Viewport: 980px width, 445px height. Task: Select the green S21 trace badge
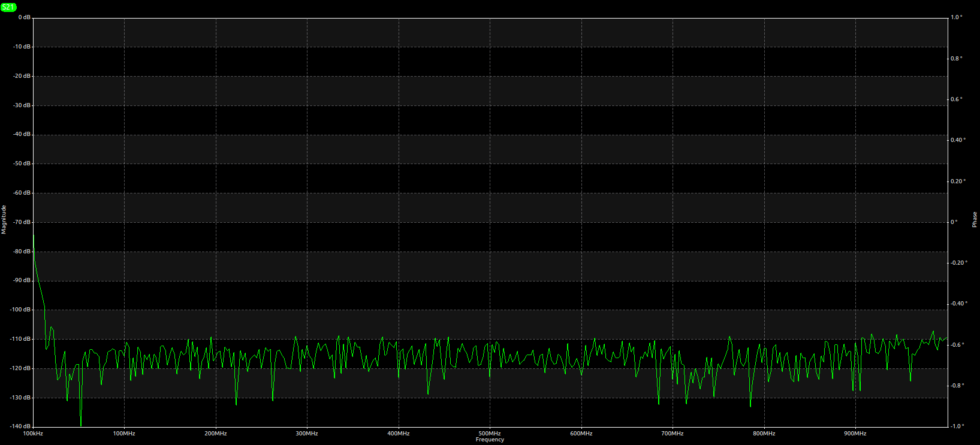point(8,7)
